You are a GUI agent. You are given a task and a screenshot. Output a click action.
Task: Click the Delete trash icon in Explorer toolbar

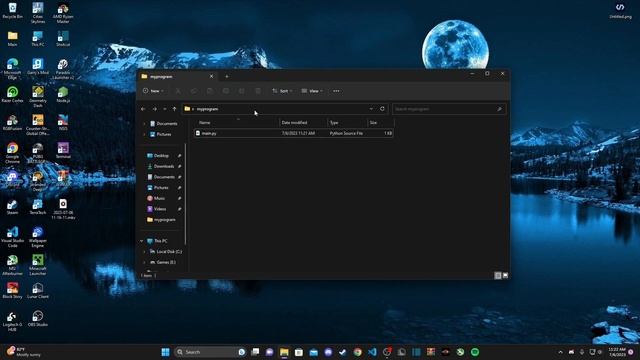[258, 91]
